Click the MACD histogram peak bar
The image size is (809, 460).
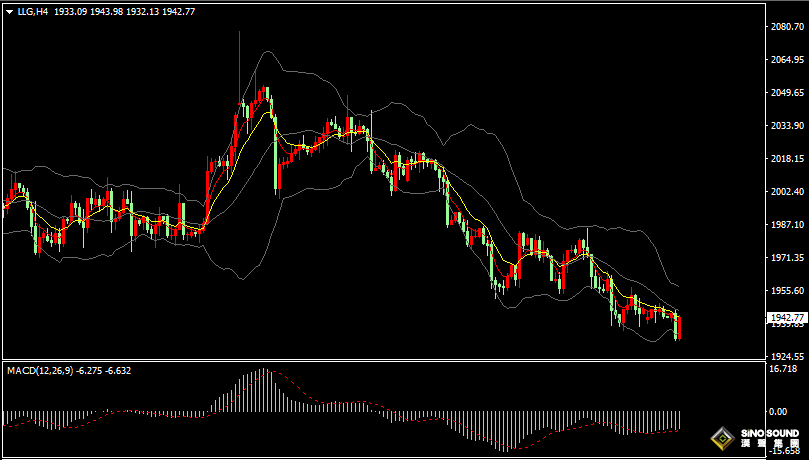coord(263,389)
